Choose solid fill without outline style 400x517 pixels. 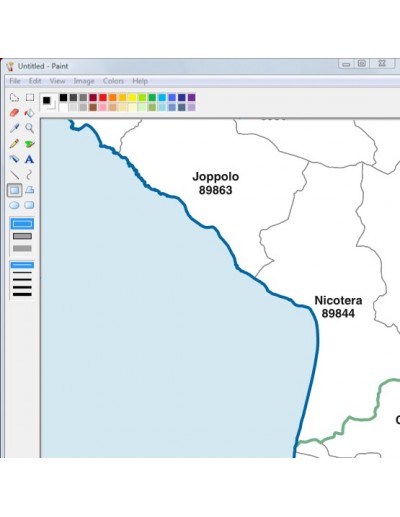pos(22,248)
